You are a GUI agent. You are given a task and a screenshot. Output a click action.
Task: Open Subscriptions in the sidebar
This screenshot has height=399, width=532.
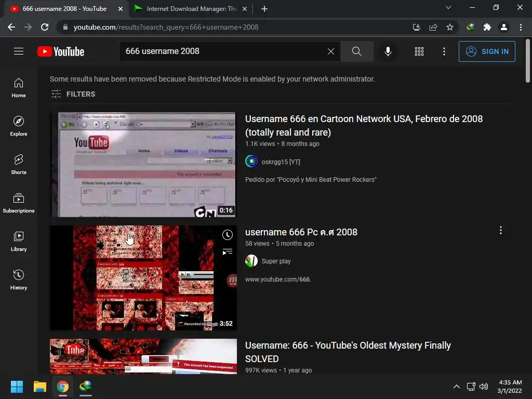pyautogui.click(x=19, y=203)
